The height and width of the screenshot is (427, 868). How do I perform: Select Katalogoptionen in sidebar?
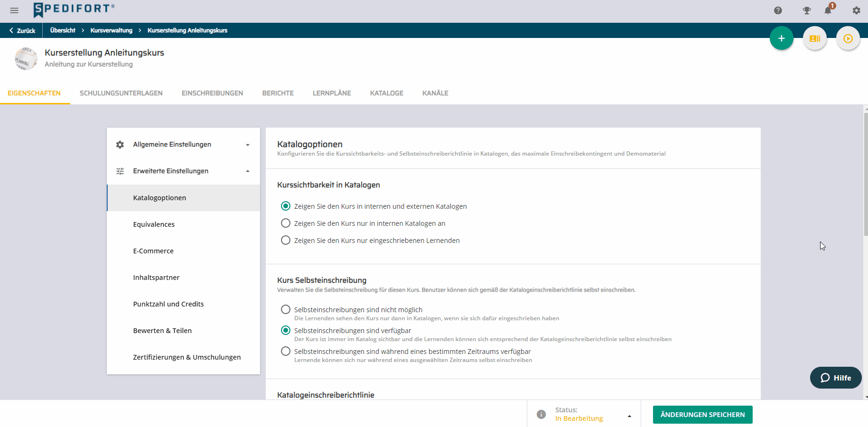(184, 198)
